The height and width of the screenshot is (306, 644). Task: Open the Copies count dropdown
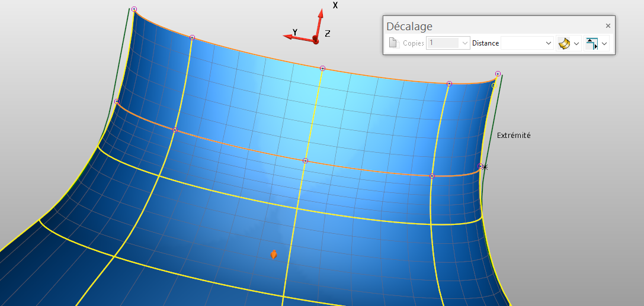[x=464, y=43]
